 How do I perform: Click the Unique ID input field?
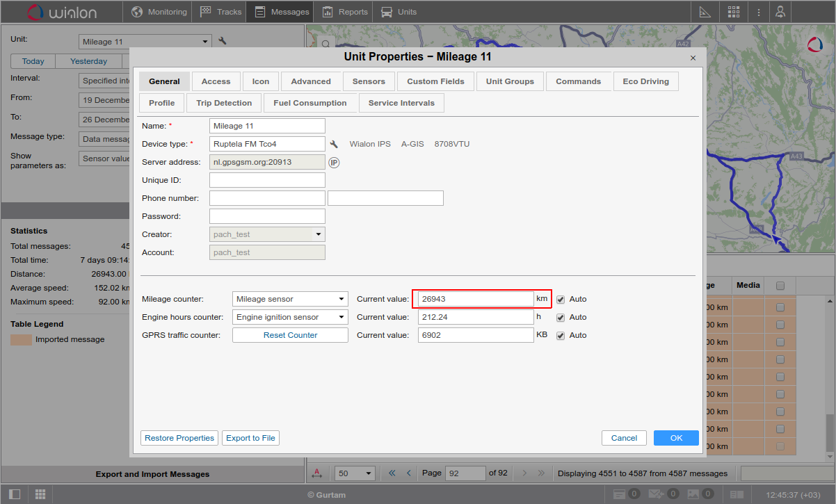tap(267, 180)
